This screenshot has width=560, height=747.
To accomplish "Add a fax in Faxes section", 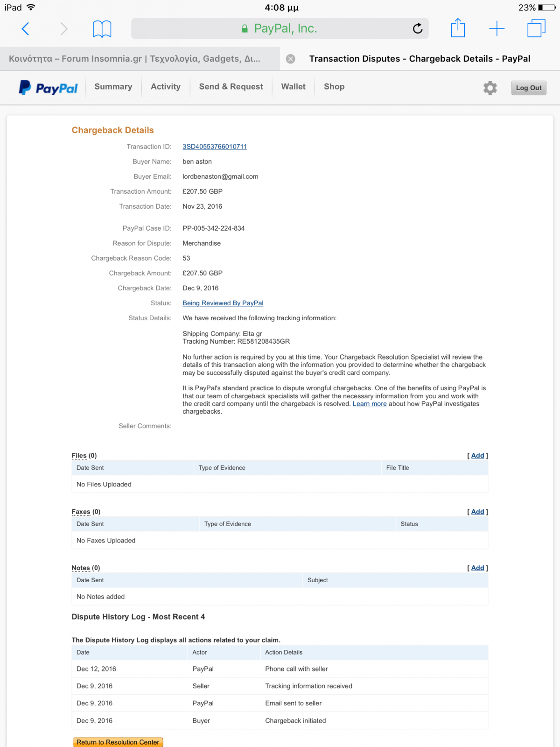I will (x=477, y=512).
